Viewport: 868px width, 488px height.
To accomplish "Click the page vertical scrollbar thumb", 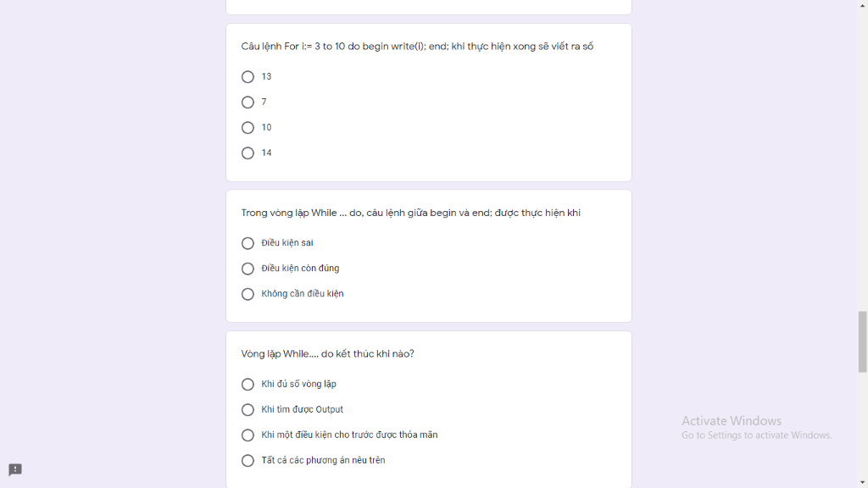I will pyautogui.click(x=862, y=342).
